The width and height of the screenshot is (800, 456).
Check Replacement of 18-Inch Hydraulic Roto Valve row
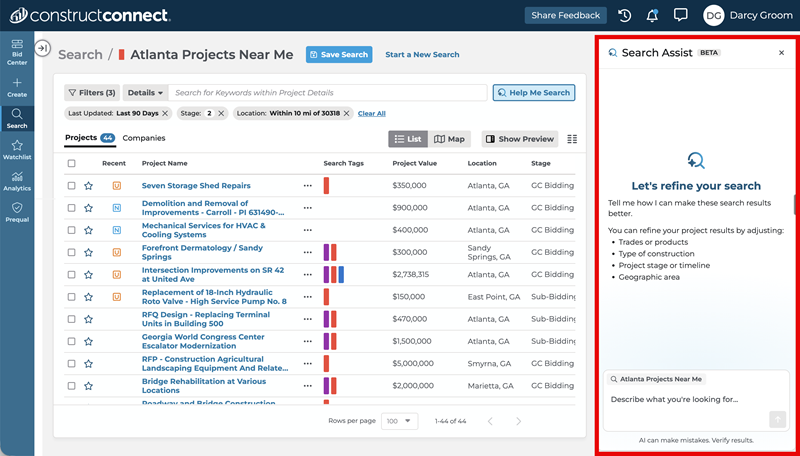71,297
